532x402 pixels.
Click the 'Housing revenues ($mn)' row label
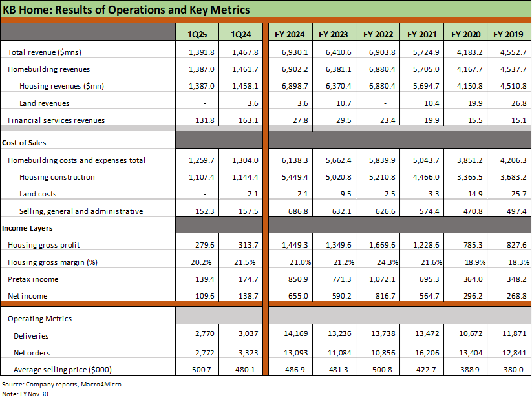[62, 86]
